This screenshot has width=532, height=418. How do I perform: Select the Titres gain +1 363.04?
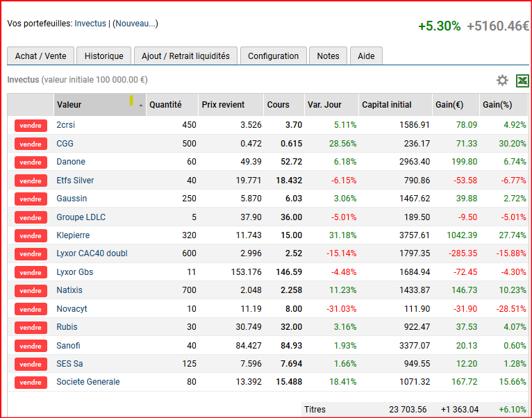coord(460,410)
